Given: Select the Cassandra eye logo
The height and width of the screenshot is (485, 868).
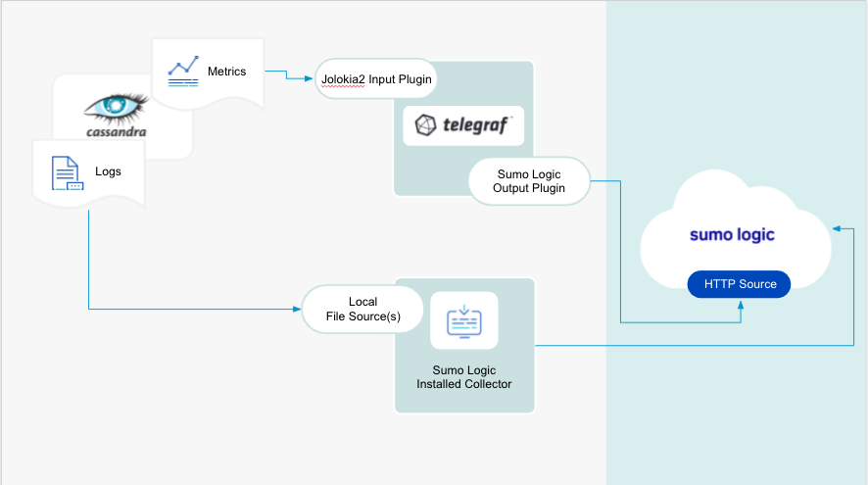Looking at the screenshot, I should click(x=115, y=104).
